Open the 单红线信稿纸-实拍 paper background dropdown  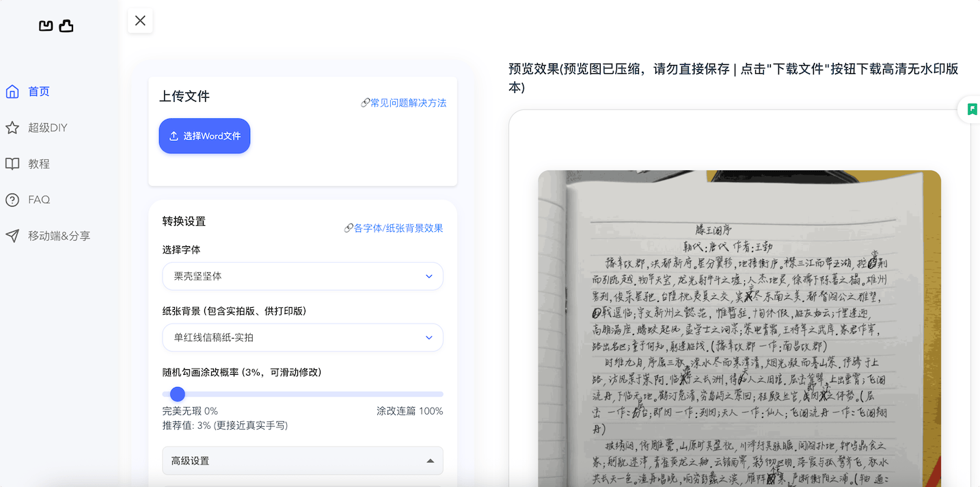point(303,337)
